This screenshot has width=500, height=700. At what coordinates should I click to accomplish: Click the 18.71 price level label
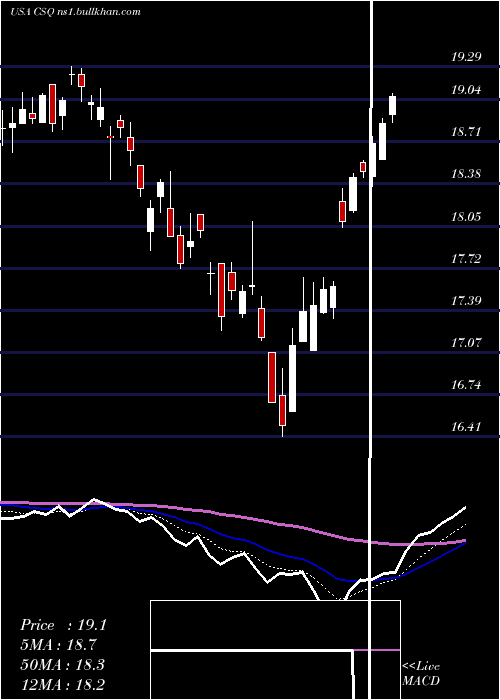(466, 132)
